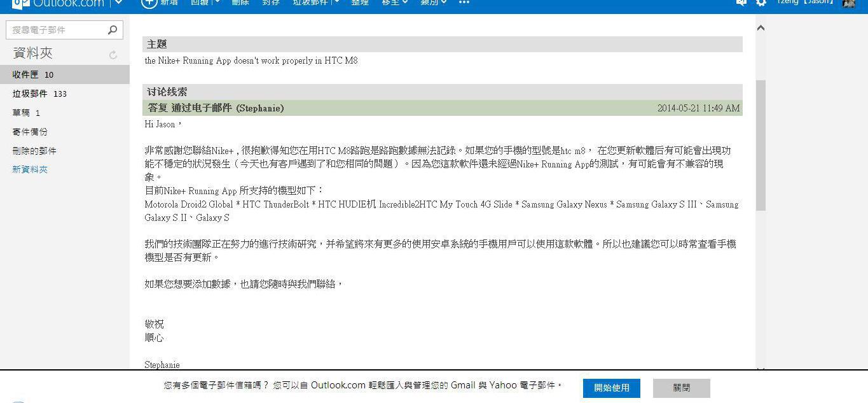868x403 pixels.
Task: Click 封存 archive in the toolbar
Action: pos(271,3)
